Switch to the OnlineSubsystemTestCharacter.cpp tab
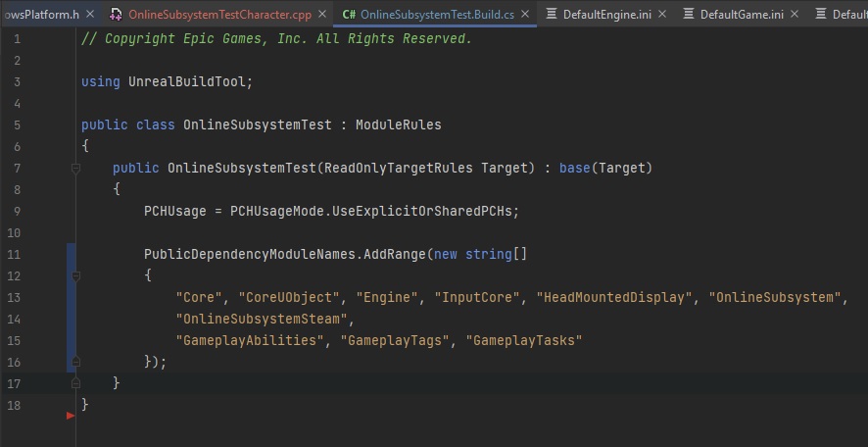The image size is (868, 447). (219, 15)
